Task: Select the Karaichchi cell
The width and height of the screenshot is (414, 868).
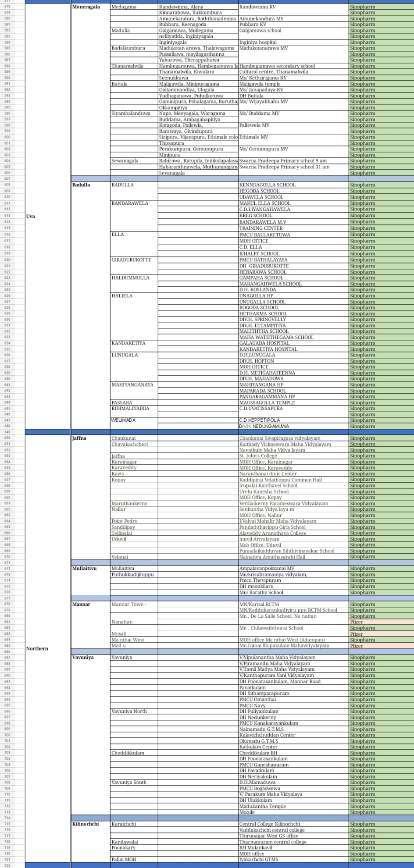Action: pos(134,824)
